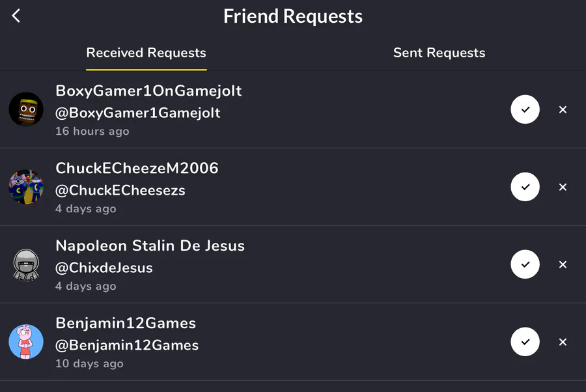586x392 pixels.
Task: Click the Friend Requests page title
Action: (293, 16)
